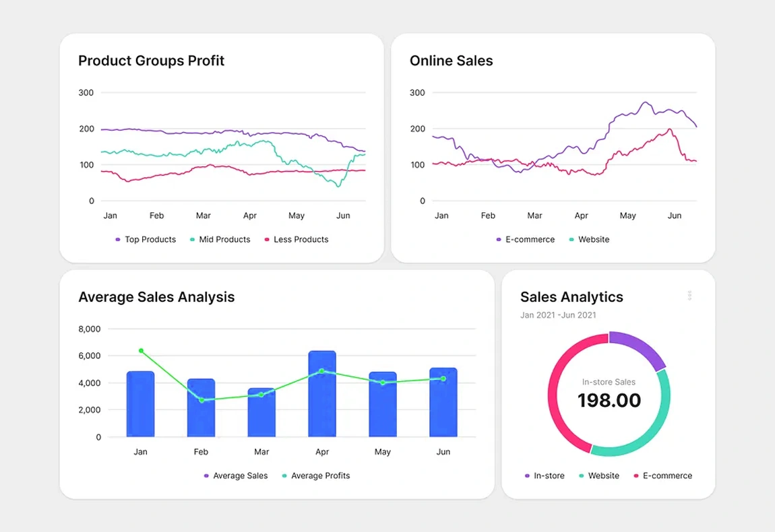The height and width of the screenshot is (532, 775).
Task: Click the Online Sales chart title
Action: pos(452,61)
